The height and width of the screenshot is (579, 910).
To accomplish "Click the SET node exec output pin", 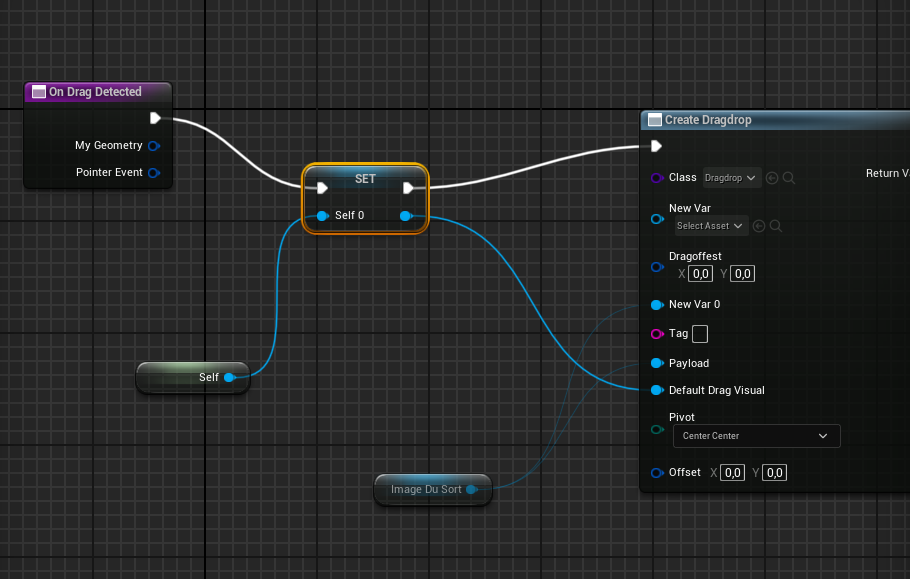I will (408, 188).
